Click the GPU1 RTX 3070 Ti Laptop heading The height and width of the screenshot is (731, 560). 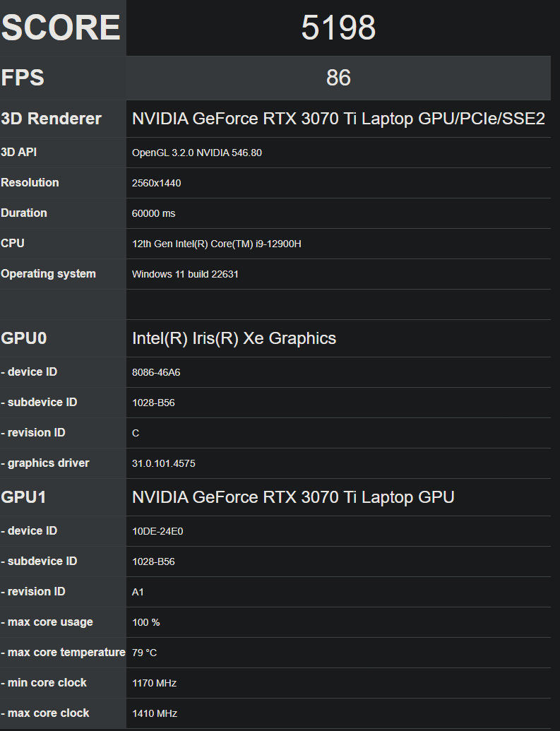293,497
